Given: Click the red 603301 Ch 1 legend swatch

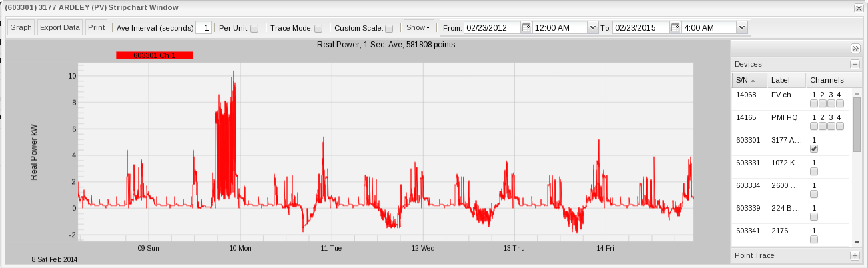Looking at the screenshot, I should click(155, 55).
